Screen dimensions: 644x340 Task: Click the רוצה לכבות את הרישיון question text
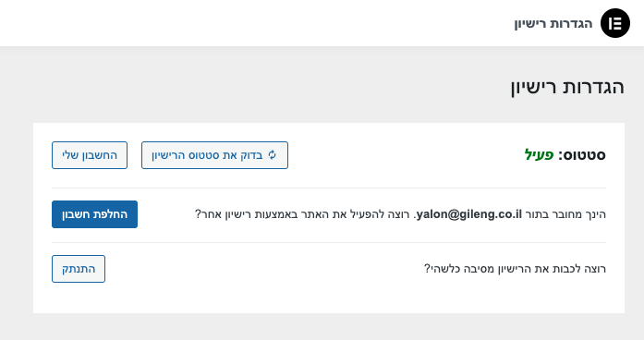click(x=515, y=269)
